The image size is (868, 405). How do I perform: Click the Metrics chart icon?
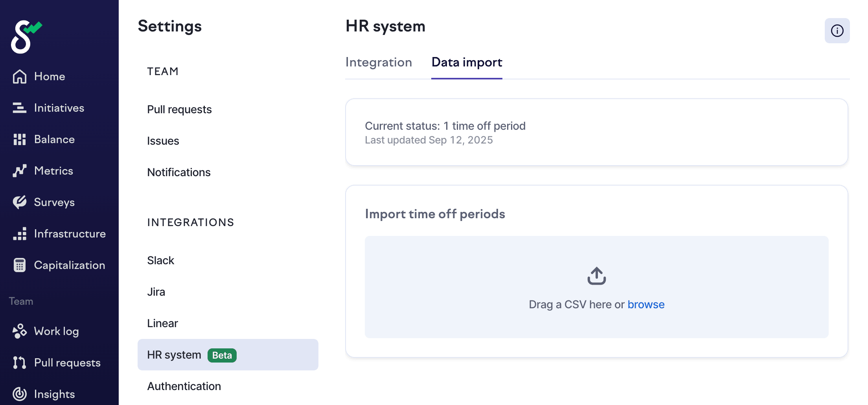pos(20,171)
